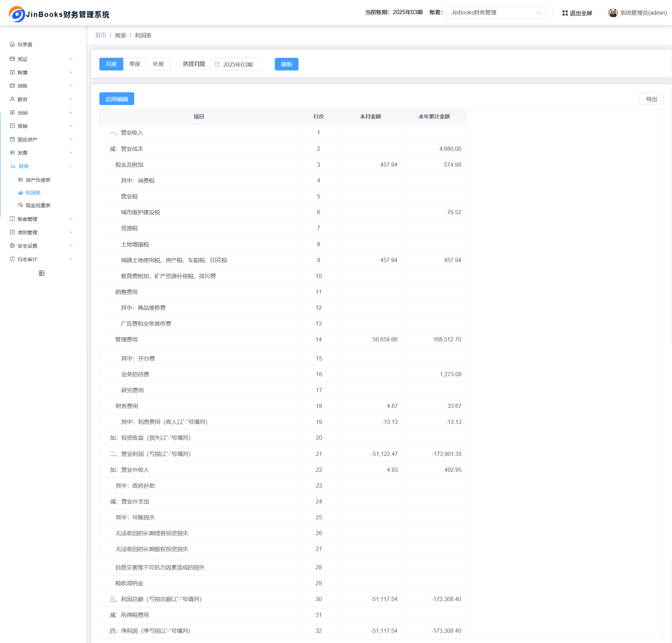Viewport: 672px width, 643px height.
Task: Expand the 薪资 menu chevron
Action: pyautogui.click(x=71, y=99)
